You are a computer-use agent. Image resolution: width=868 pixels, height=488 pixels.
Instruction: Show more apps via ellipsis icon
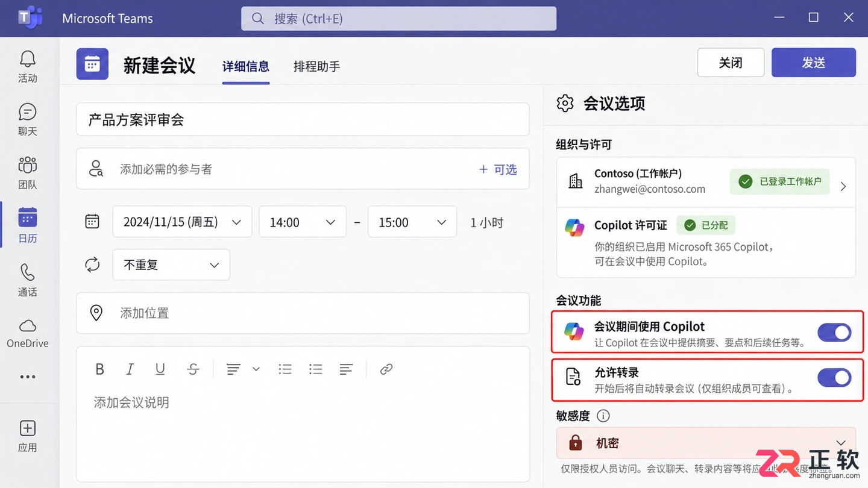point(28,377)
